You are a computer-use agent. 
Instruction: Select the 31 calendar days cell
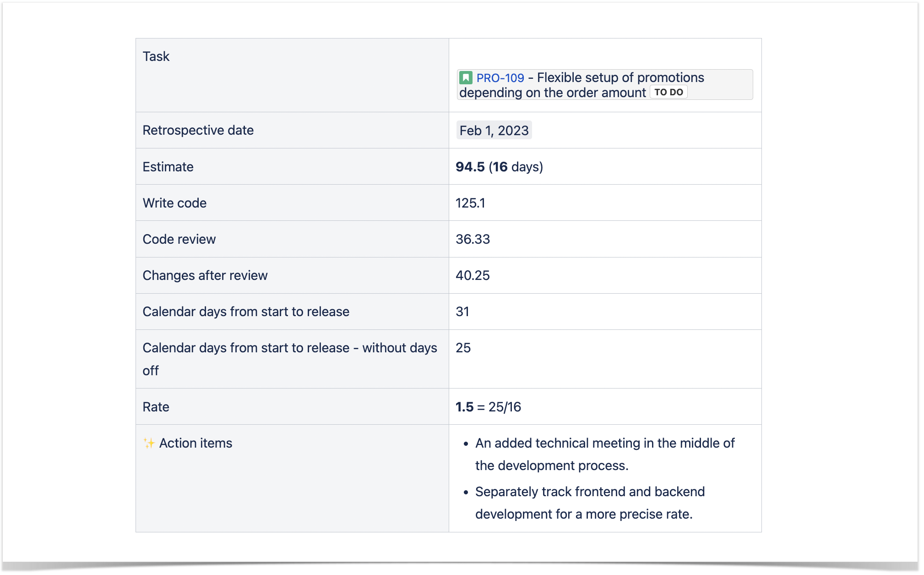click(x=605, y=312)
